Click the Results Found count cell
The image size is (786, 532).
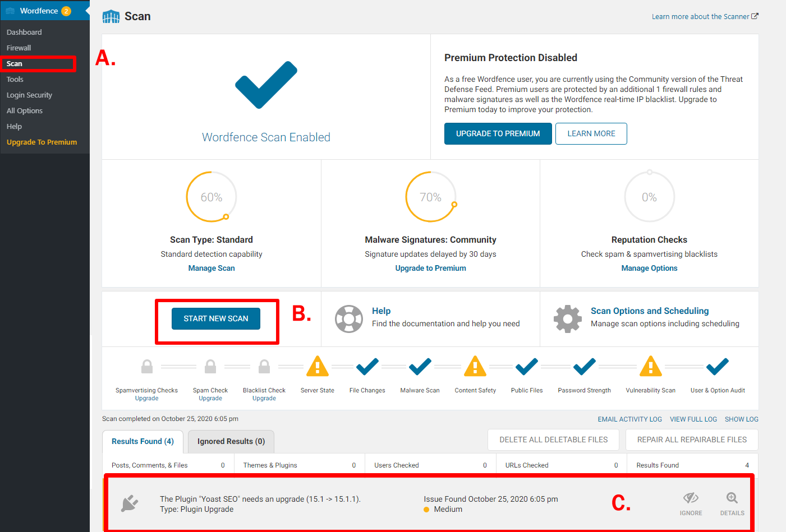click(x=693, y=465)
